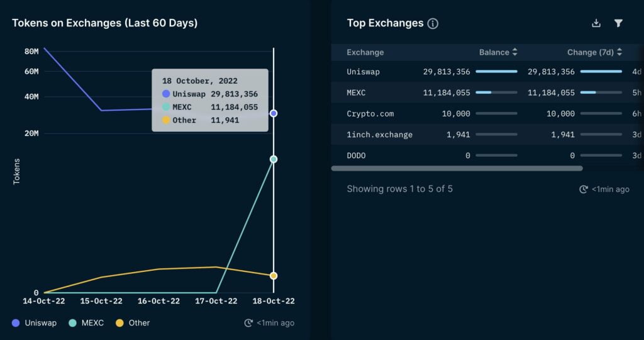Open the filter icon in Top Exchanges
This screenshot has height=340, width=644.
pyautogui.click(x=618, y=23)
